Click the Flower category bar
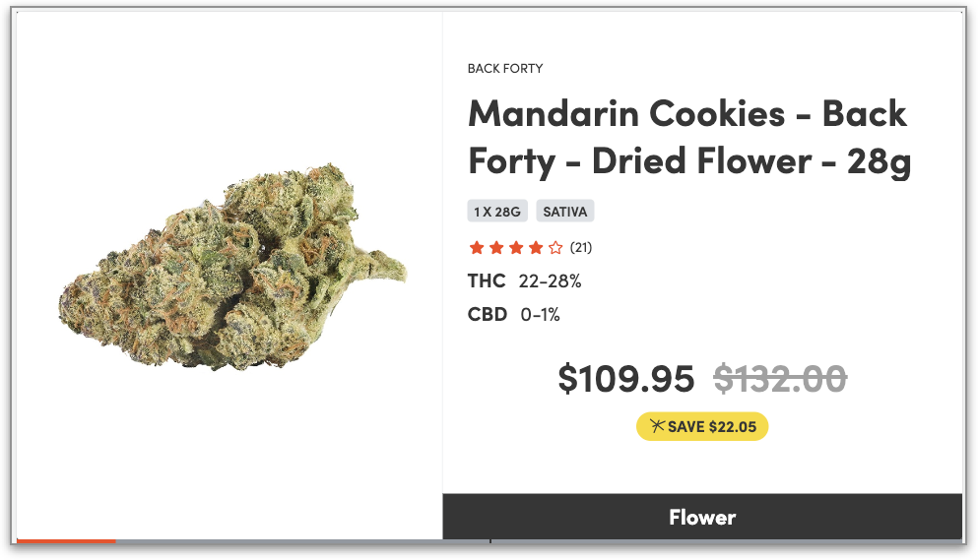Image resolution: width=978 pixels, height=560 pixels. pyautogui.click(x=702, y=517)
